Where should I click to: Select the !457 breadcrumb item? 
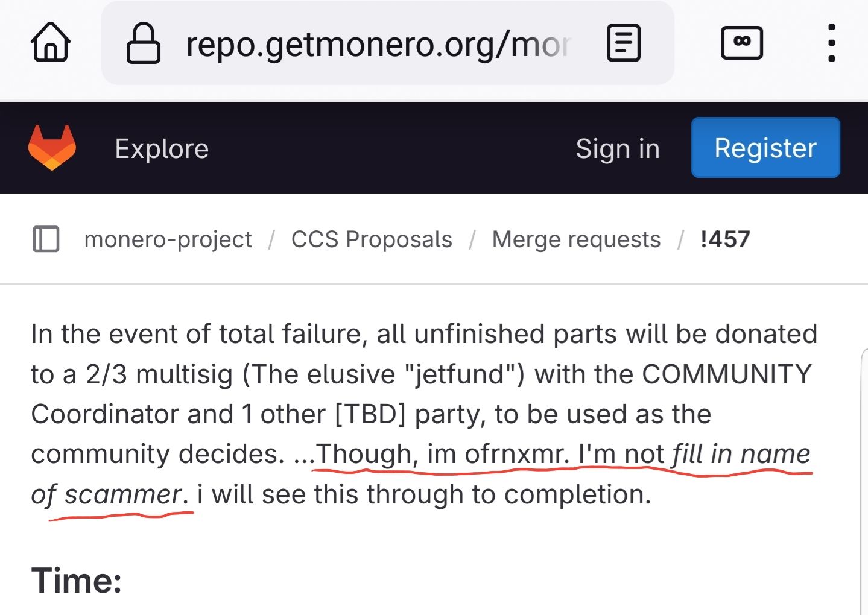coord(725,239)
